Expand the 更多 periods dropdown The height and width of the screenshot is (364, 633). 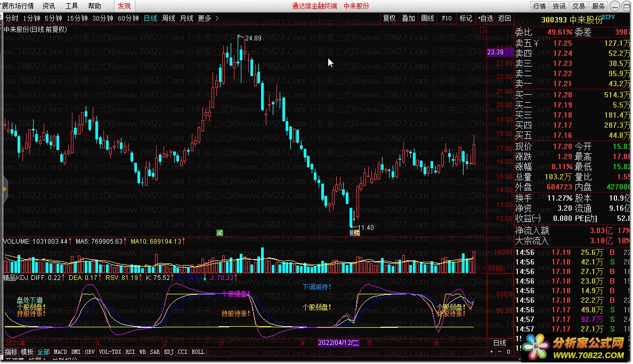click(x=208, y=18)
